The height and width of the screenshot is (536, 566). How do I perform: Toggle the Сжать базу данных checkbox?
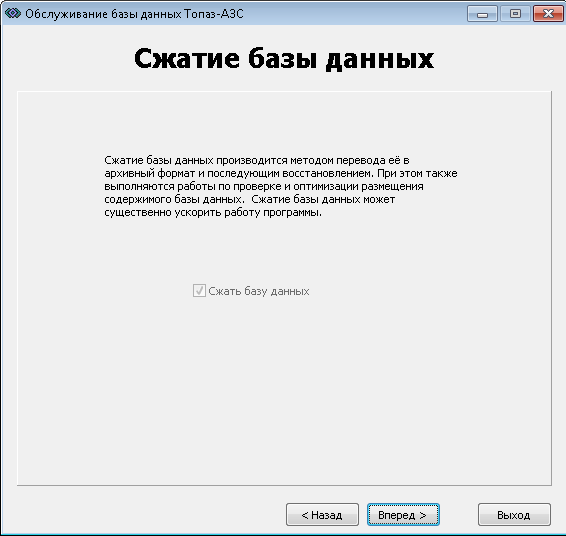coord(199,291)
